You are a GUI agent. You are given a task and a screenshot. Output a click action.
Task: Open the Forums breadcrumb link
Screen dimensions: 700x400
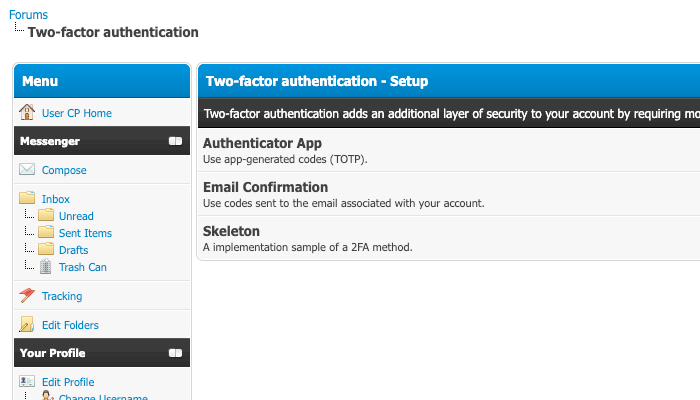tap(28, 15)
